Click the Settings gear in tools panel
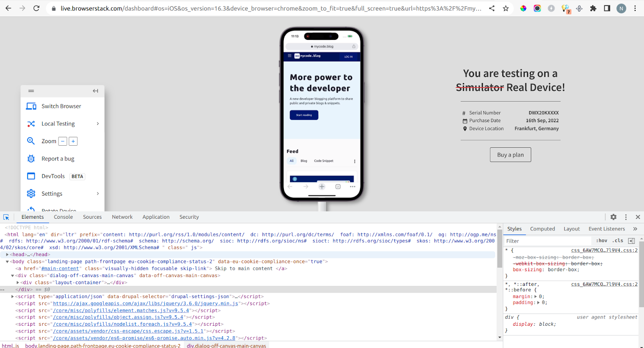This screenshot has width=644, height=348. 31,194
